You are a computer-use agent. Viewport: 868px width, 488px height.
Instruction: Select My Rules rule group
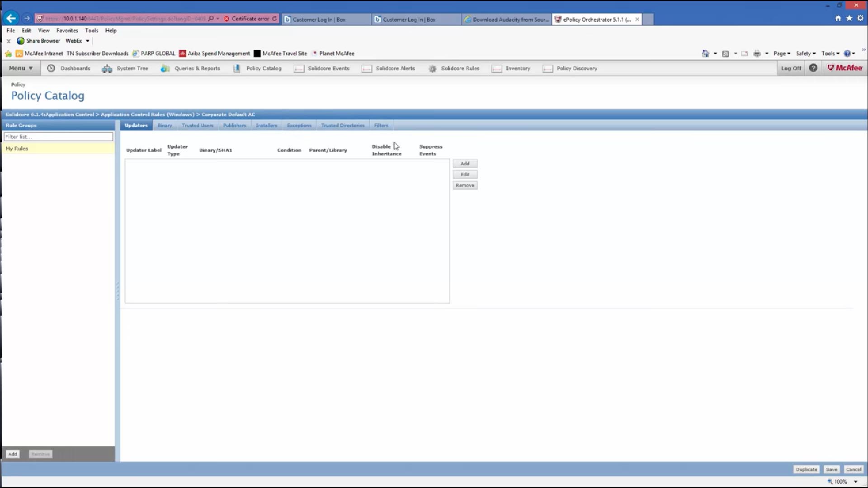pyautogui.click(x=17, y=149)
